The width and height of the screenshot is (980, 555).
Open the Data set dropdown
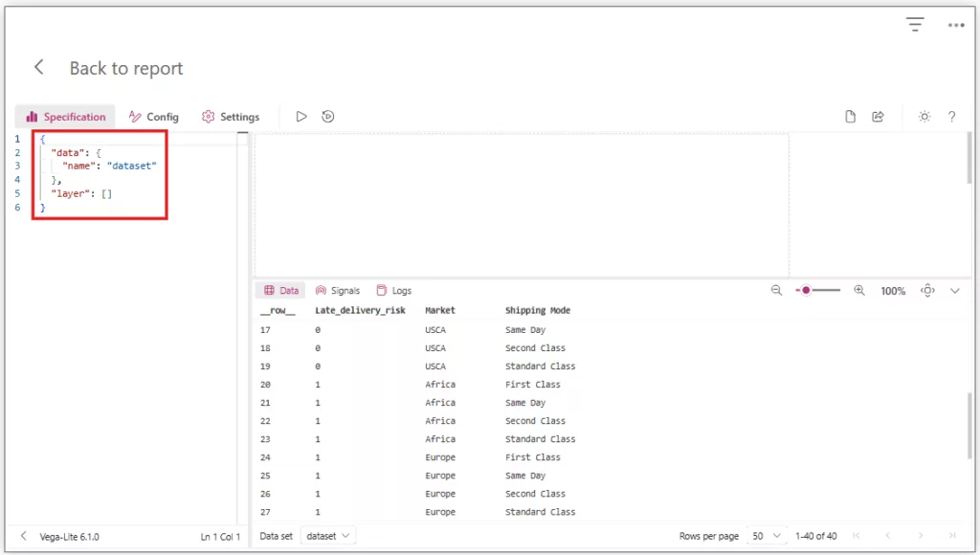tap(328, 536)
